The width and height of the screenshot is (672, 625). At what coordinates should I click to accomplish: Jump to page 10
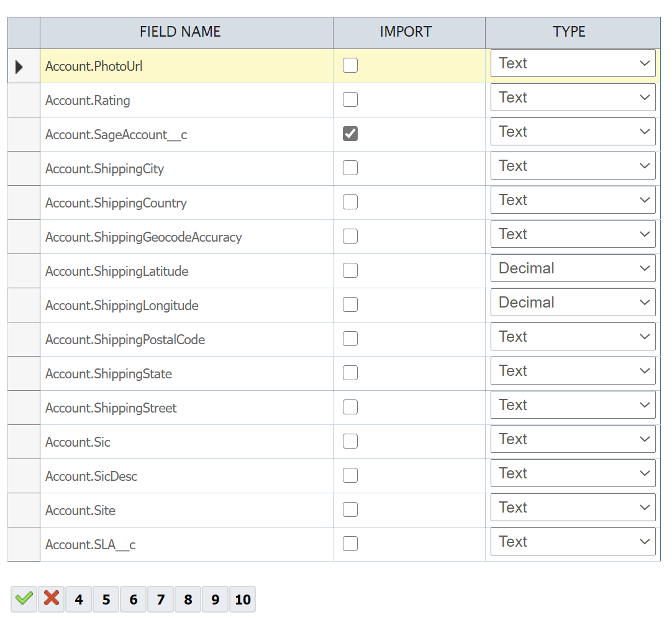point(243,600)
